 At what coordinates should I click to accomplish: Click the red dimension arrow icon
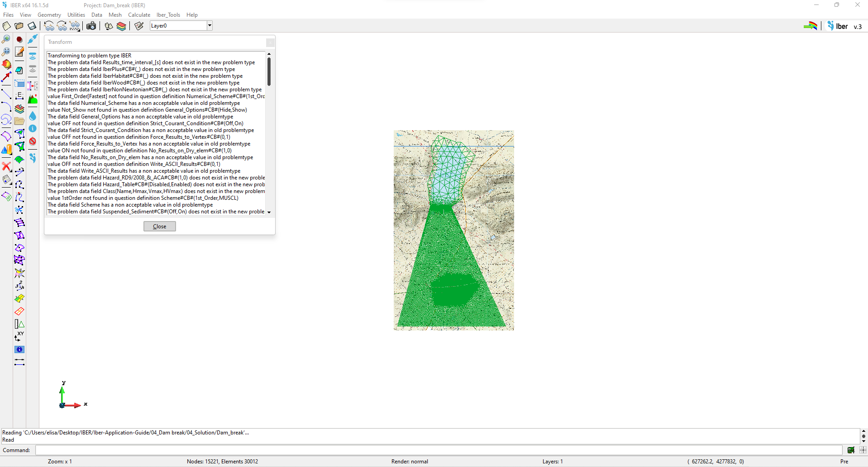pyautogui.click(x=6, y=77)
